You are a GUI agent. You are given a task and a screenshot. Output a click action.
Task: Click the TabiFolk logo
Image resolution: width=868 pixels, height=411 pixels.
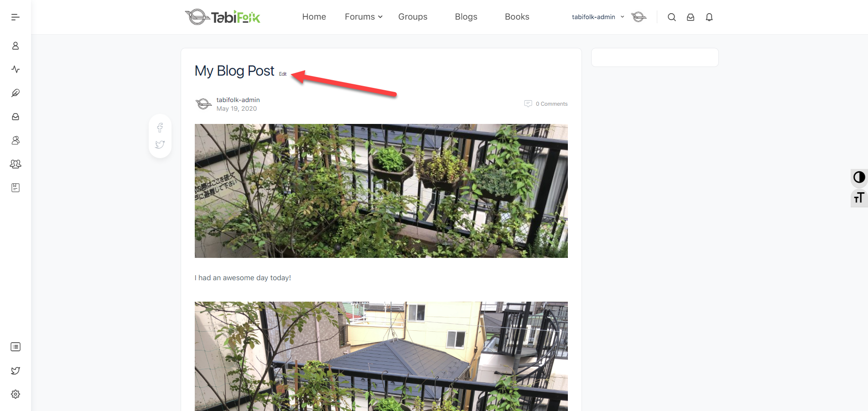223,17
